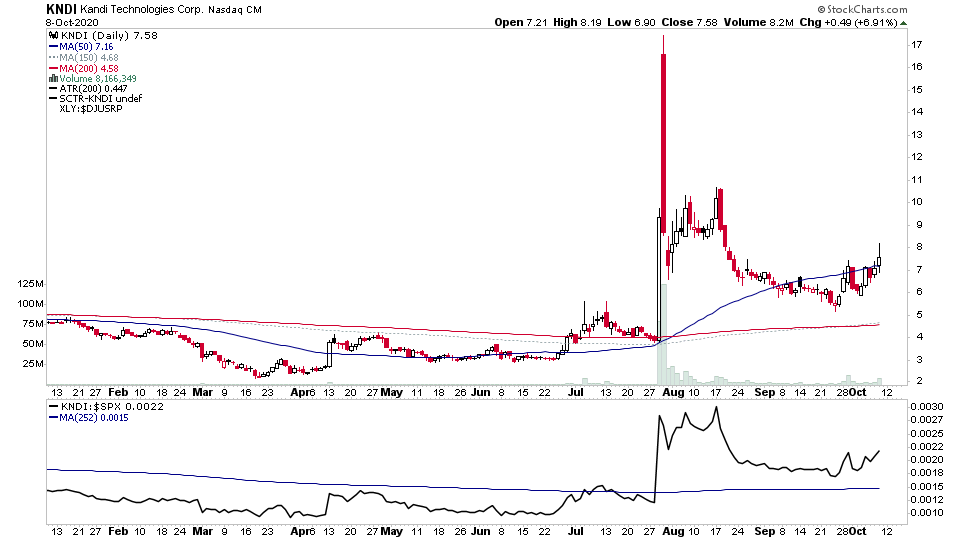Screen dimensions: 960x540
Task: Click the KNDI ticker symbol title
Action: click(61, 9)
